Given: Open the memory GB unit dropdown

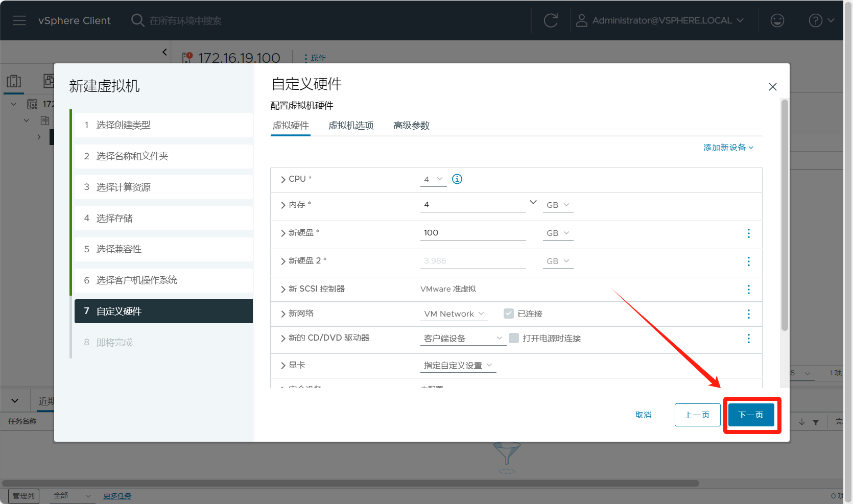Looking at the screenshot, I should click(558, 205).
